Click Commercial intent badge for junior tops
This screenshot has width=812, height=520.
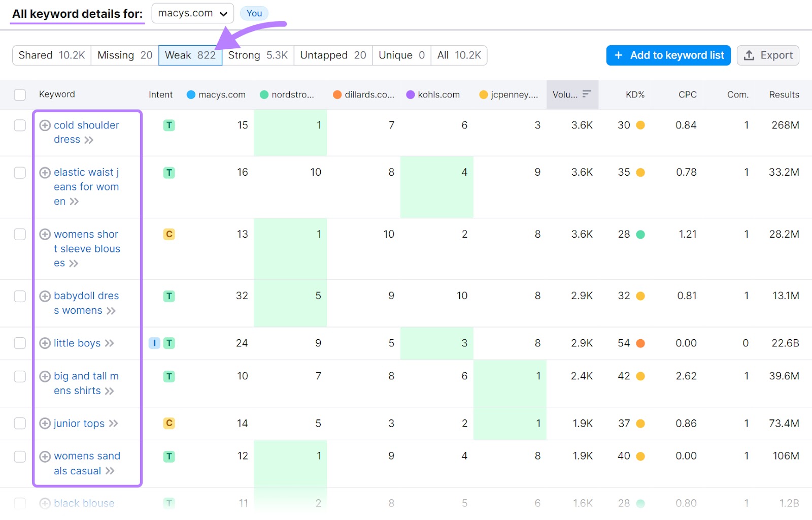click(169, 424)
